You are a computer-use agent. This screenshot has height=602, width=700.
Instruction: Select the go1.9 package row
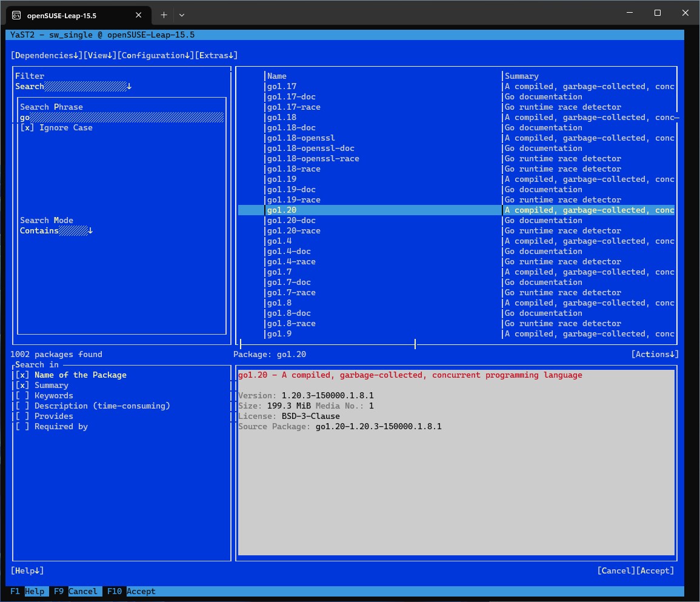pos(456,333)
